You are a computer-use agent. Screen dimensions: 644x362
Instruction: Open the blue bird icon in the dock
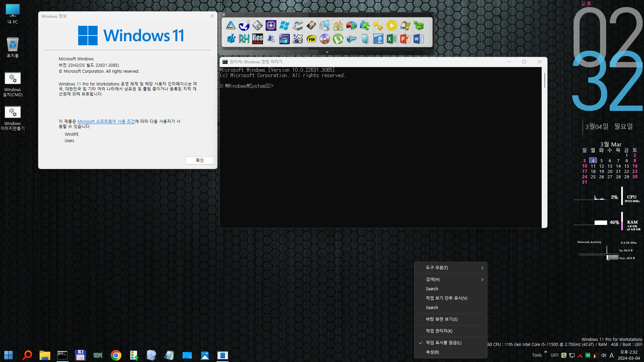[244, 25]
